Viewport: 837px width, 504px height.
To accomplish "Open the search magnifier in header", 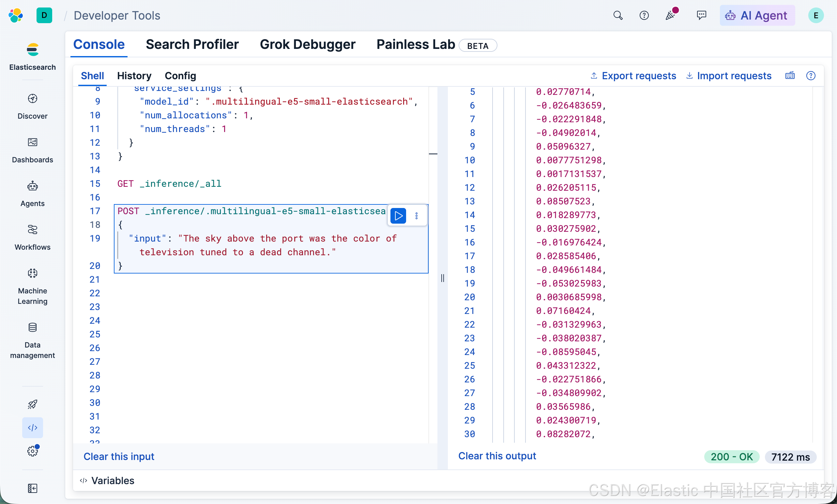I will tap(618, 15).
